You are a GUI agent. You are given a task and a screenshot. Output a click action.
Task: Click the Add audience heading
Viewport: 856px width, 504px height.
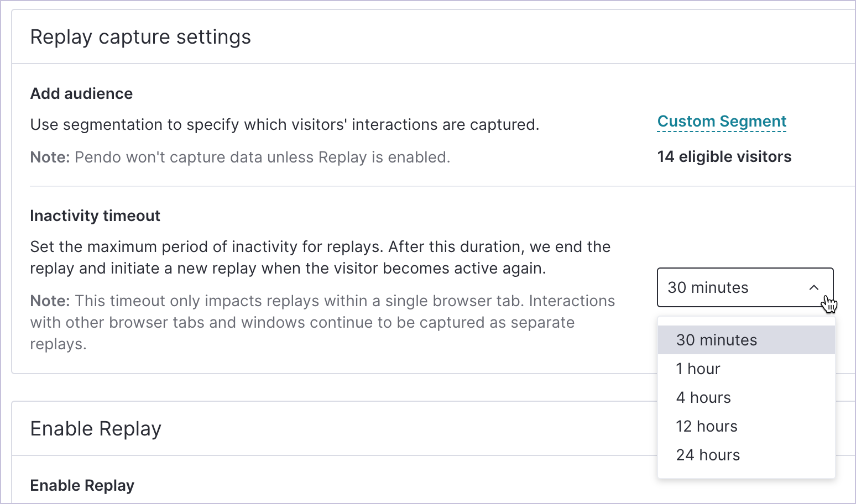[x=81, y=93]
